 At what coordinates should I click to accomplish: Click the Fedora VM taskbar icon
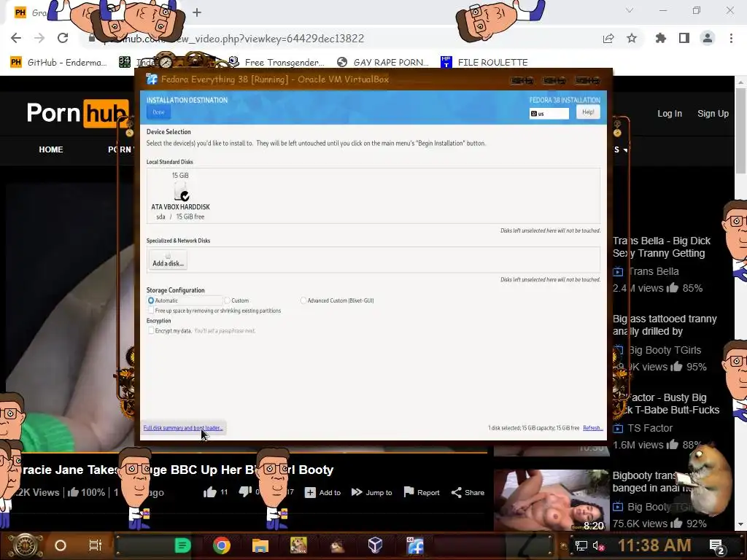point(415,545)
